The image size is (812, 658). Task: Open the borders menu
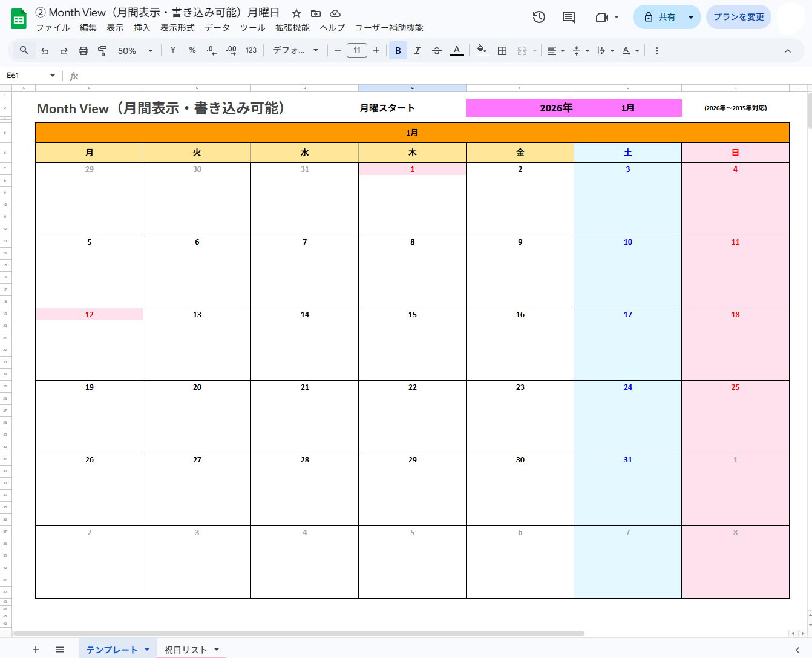(502, 50)
